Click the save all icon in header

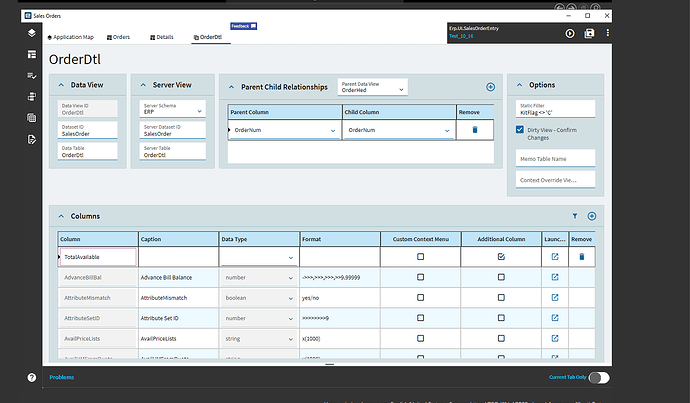point(589,33)
